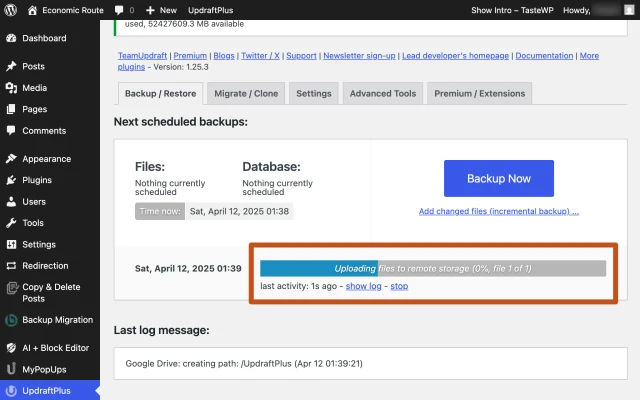The width and height of the screenshot is (640, 400).
Task: Open the New content menu in admin bar
Action: [160, 9]
